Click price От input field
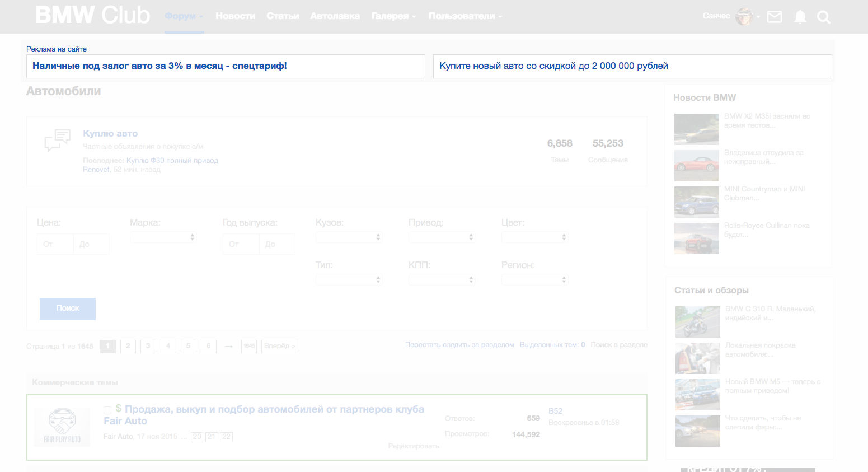Image resolution: width=868 pixels, height=472 pixels. (55, 244)
